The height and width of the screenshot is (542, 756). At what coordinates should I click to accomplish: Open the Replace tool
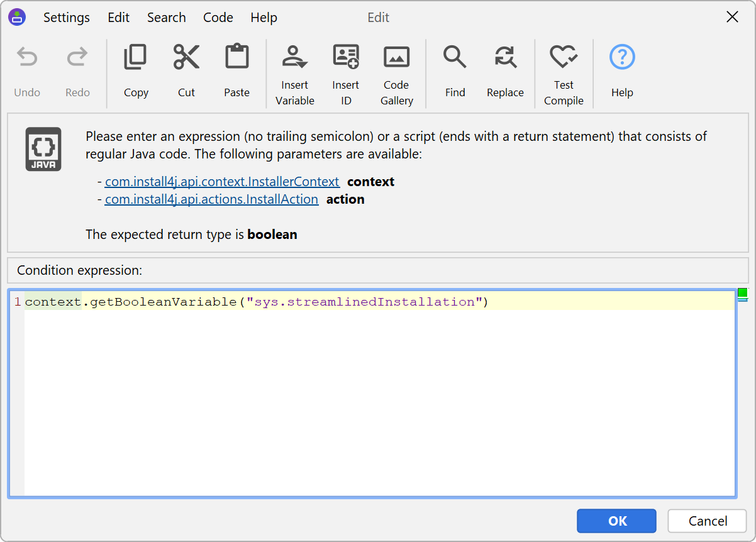[505, 58]
